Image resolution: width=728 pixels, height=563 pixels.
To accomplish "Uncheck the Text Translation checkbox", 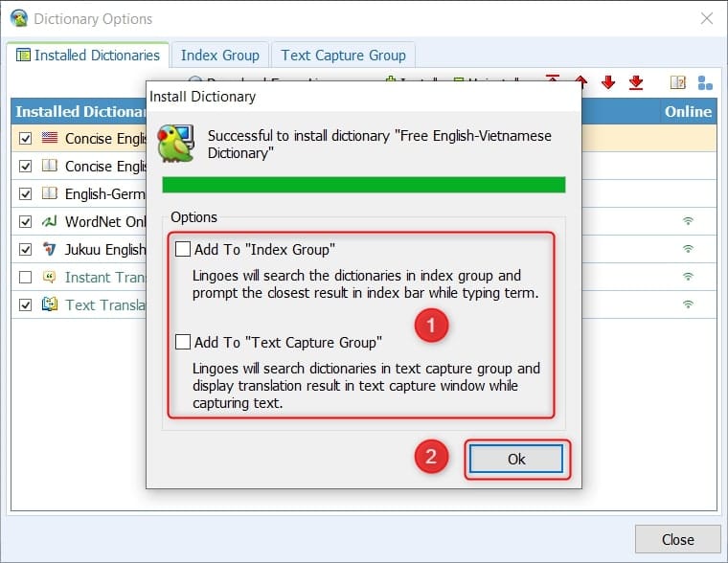I will click(x=25, y=305).
